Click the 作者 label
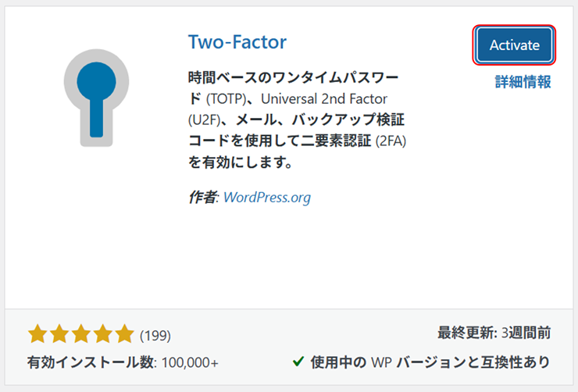This screenshot has width=578, height=392. point(204,197)
